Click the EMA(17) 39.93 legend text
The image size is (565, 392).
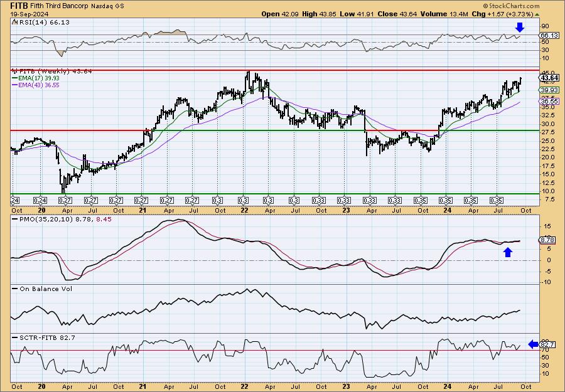pos(40,78)
